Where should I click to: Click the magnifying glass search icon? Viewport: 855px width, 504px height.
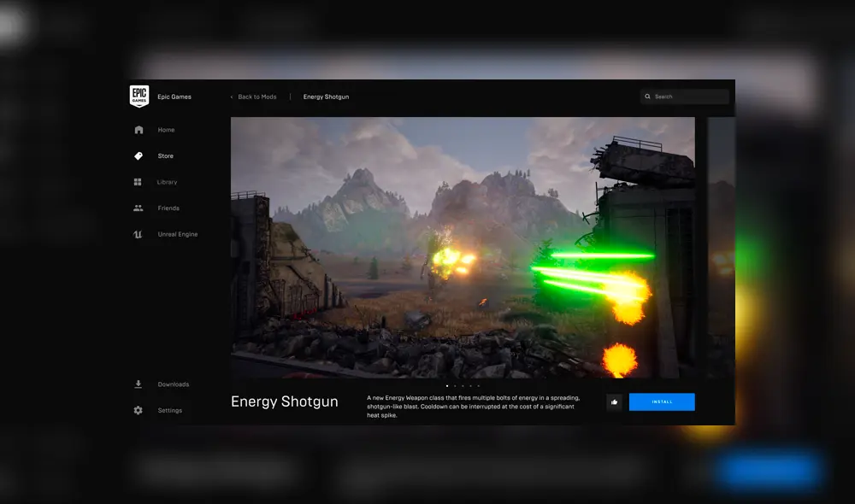(647, 96)
